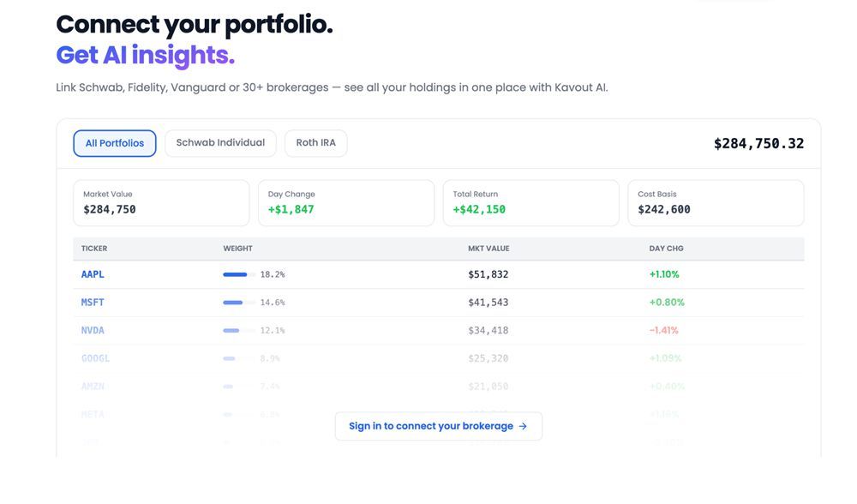Select the All Portfolios tab
Image resolution: width=857 pixels, height=504 pixels.
(x=115, y=143)
